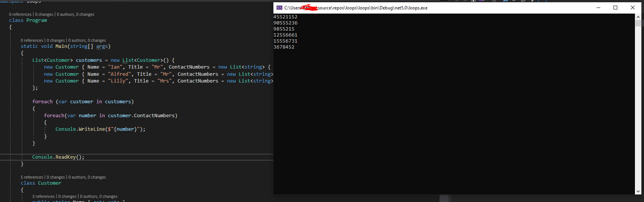Screen dimensions: 644x202
Task: Click console output line 9855215
Action: tap(284, 29)
